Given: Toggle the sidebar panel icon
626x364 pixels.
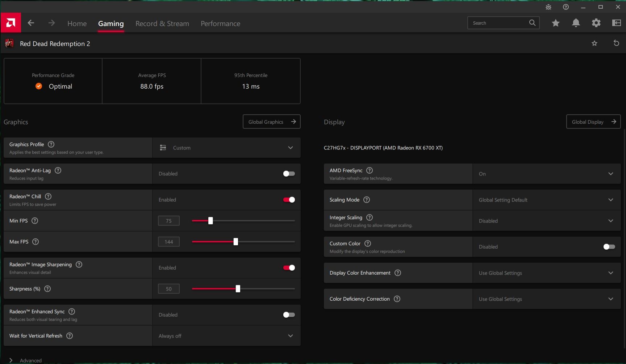Looking at the screenshot, I should pos(616,23).
